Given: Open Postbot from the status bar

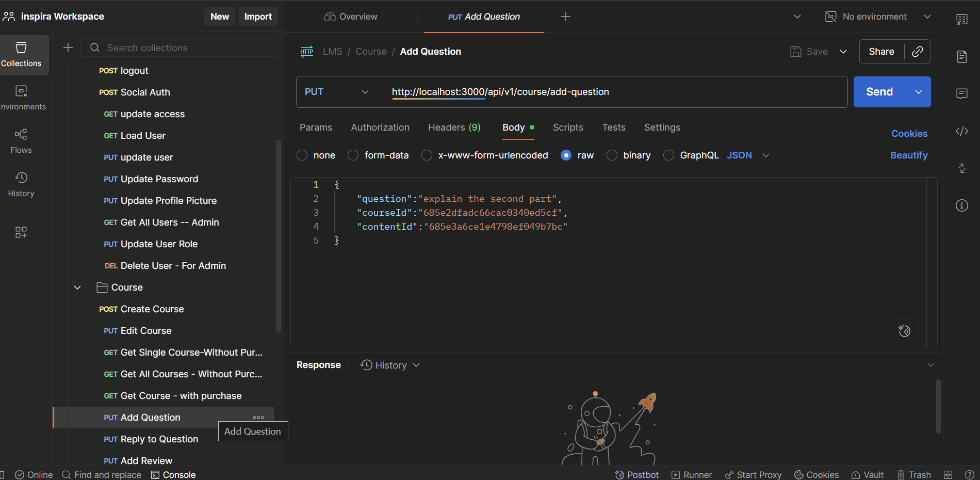Looking at the screenshot, I should coord(637,474).
